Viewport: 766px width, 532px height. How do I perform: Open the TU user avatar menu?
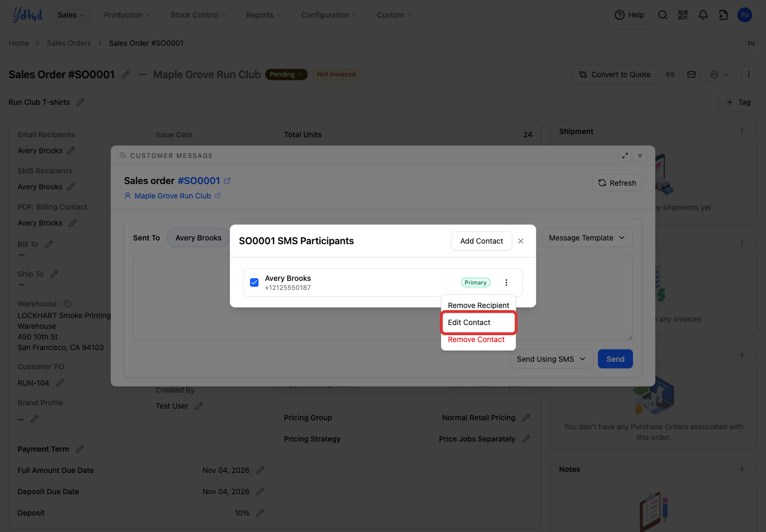pos(745,15)
